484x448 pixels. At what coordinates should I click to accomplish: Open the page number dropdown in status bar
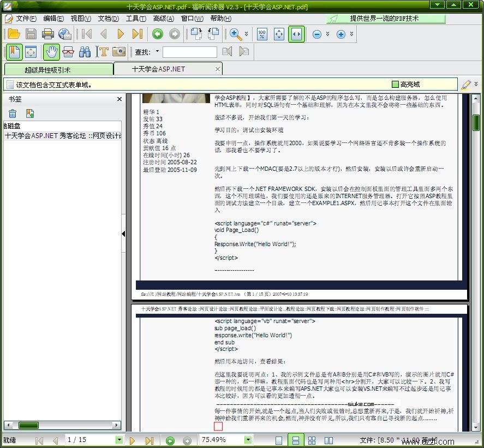(119, 440)
